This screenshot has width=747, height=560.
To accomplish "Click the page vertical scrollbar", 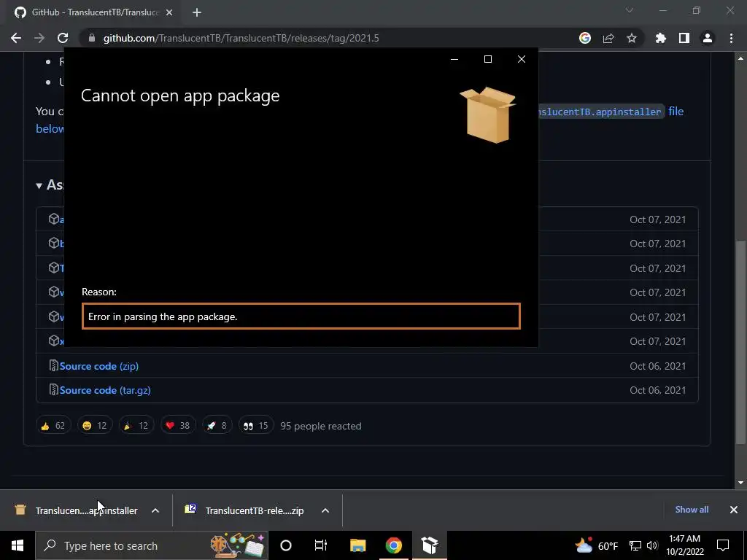I will pyautogui.click(x=740, y=343).
